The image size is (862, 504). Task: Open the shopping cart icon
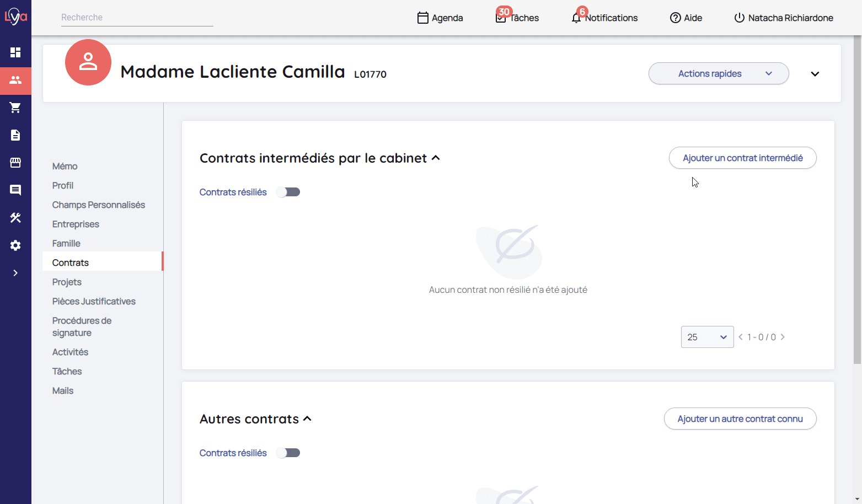click(15, 108)
